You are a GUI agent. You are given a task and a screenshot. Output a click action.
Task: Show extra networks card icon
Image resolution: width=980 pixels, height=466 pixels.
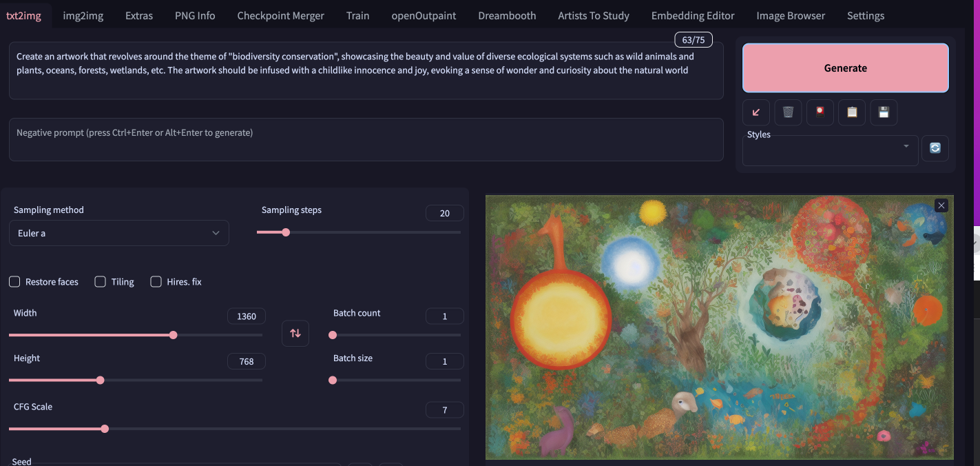pyautogui.click(x=820, y=112)
